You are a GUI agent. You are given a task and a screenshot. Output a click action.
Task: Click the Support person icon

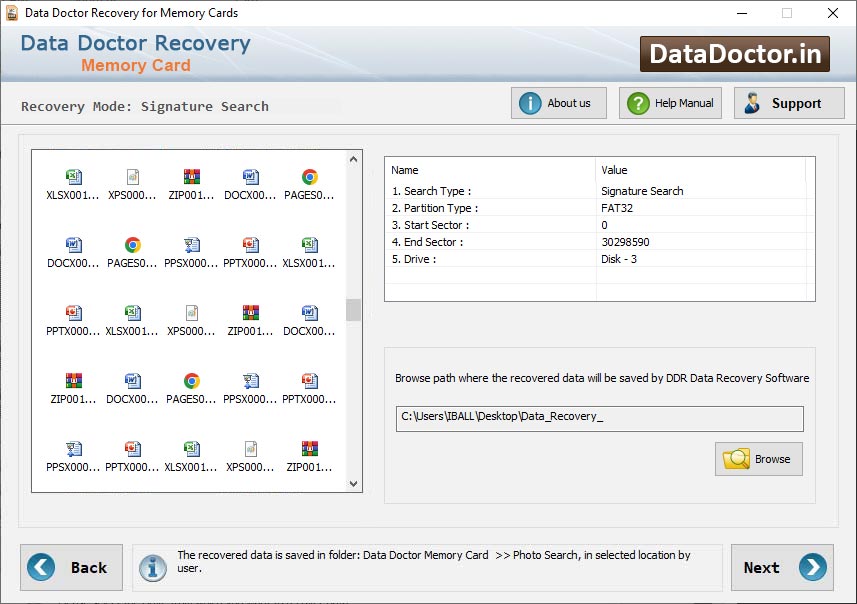753,102
